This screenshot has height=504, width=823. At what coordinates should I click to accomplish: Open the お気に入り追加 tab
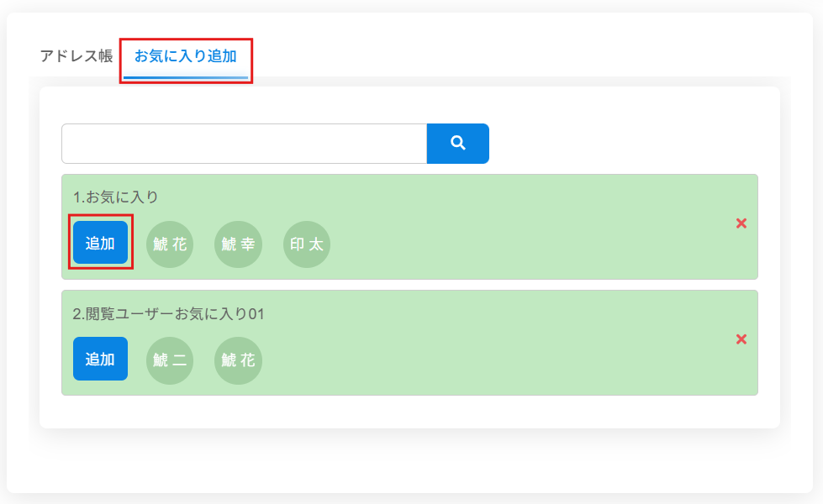186,57
